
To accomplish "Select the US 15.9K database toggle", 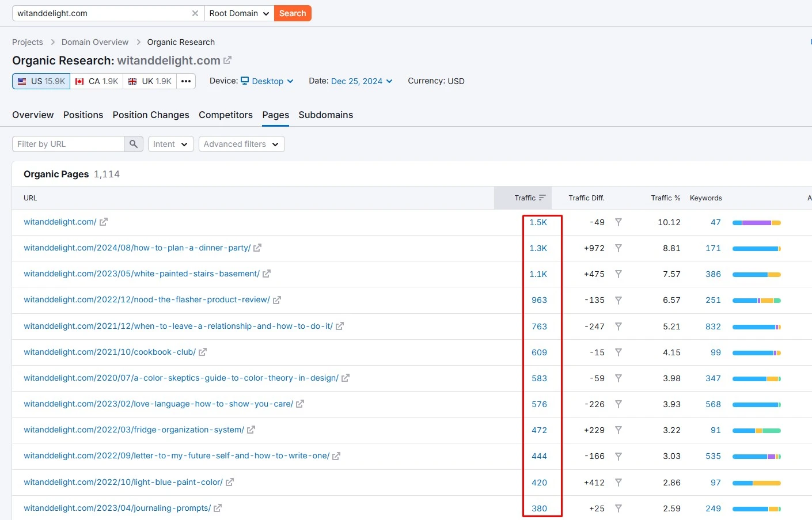I will [x=41, y=81].
